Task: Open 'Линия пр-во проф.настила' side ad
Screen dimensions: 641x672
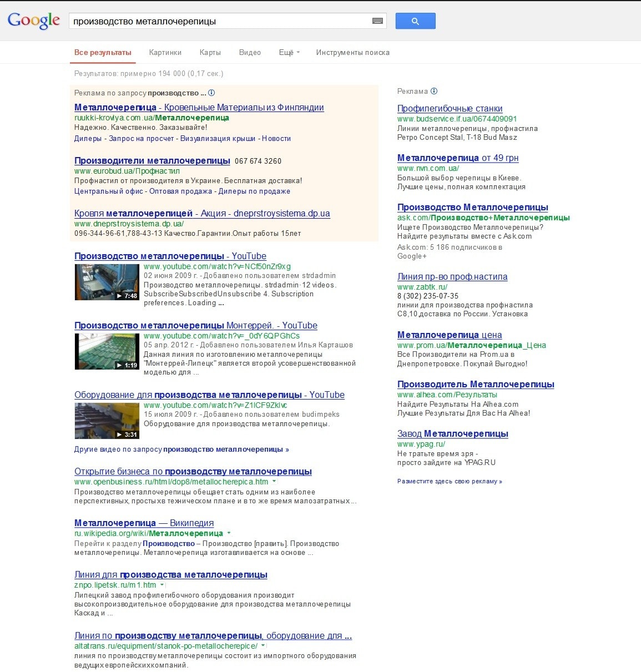Action: 452,276
